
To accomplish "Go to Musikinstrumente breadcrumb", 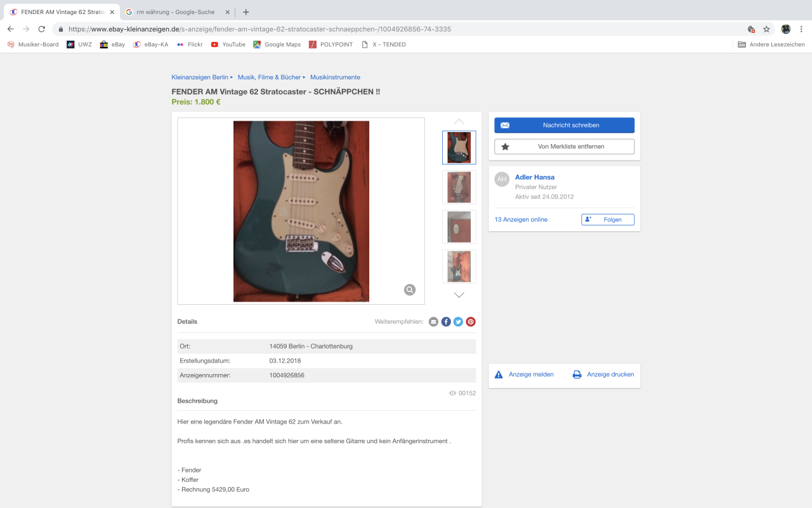I will (335, 77).
